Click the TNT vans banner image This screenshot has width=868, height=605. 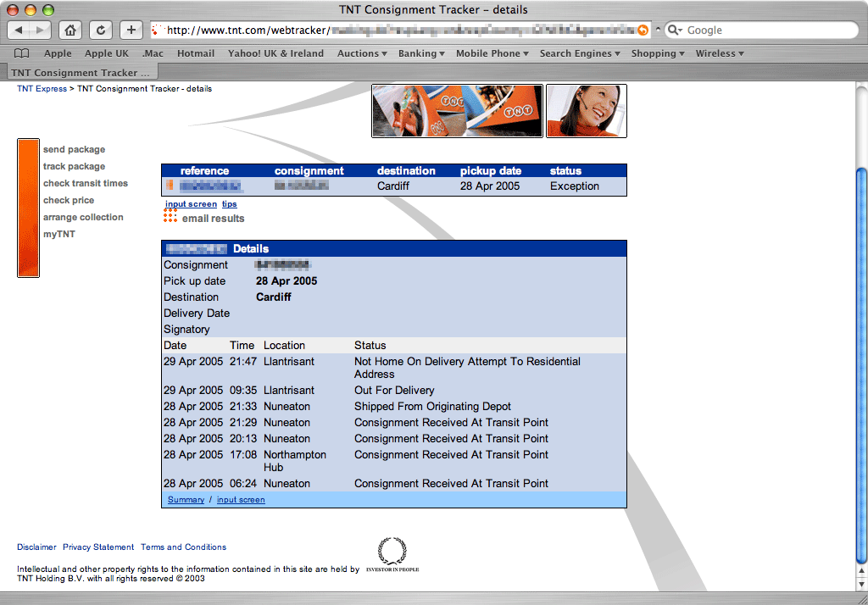[x=457, y=111]
